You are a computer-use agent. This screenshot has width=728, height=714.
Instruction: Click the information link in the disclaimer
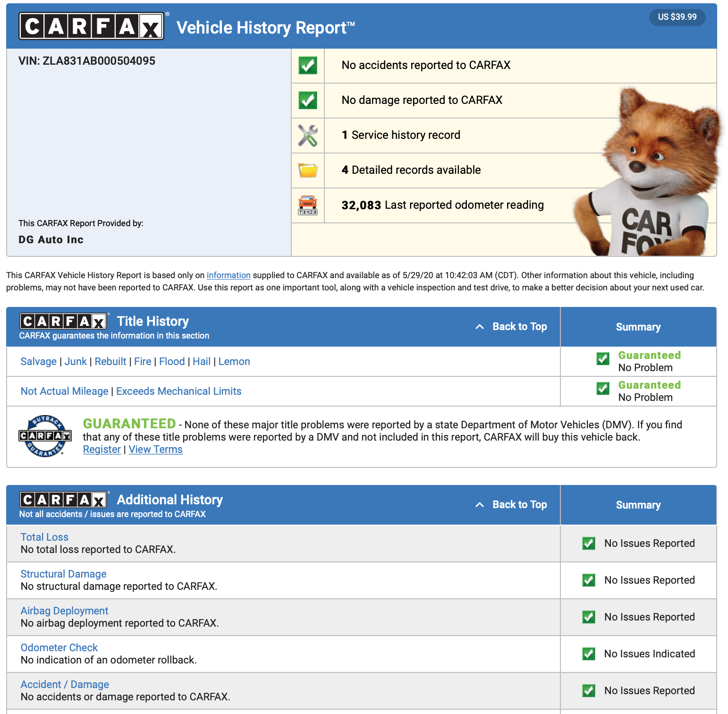(x=229, y=275)
